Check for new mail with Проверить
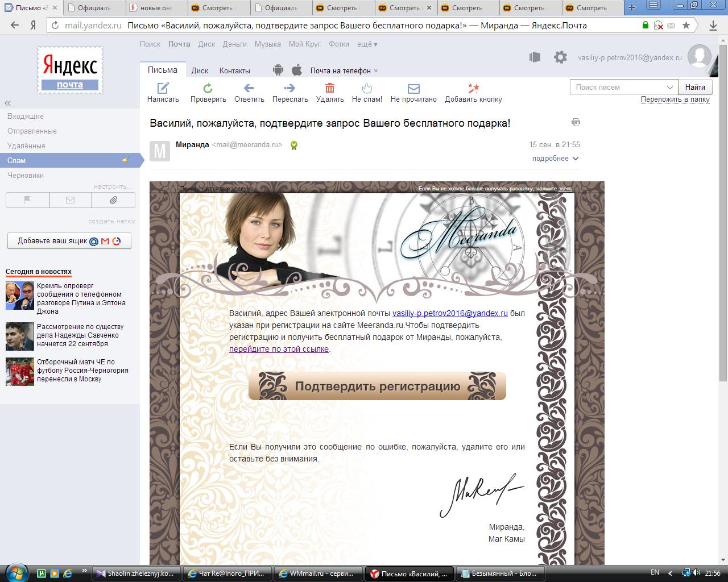 [x=208, y=93]
